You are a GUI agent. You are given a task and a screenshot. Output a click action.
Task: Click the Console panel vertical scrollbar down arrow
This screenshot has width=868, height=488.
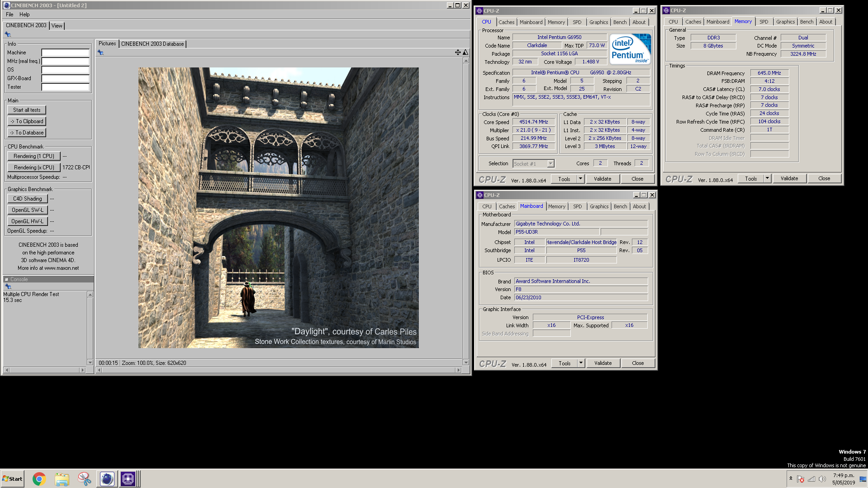tap(90, 363)
